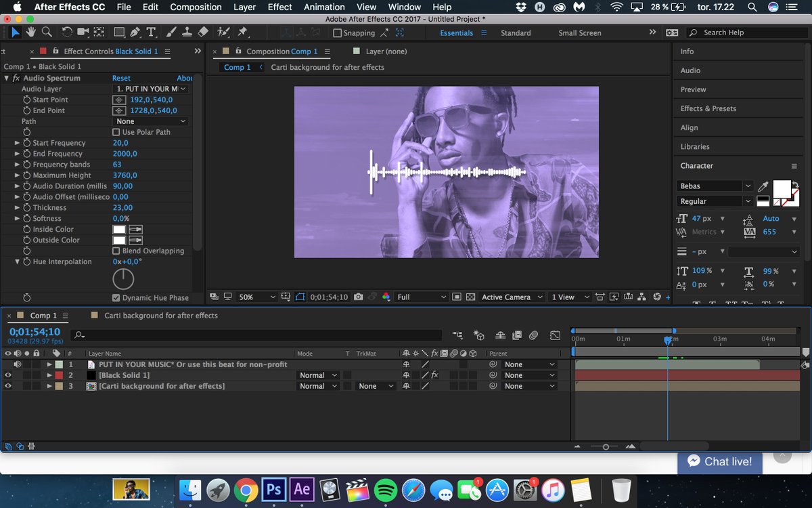
Task: Hide the Carti background layer
Action: click(8, 386)
